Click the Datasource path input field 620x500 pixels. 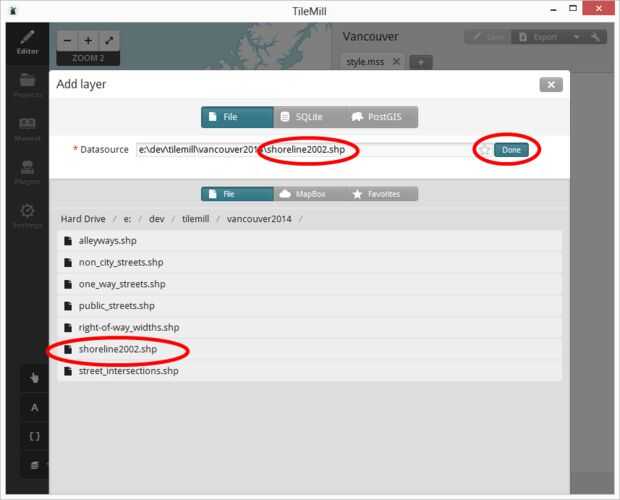(x=306, y=150)
